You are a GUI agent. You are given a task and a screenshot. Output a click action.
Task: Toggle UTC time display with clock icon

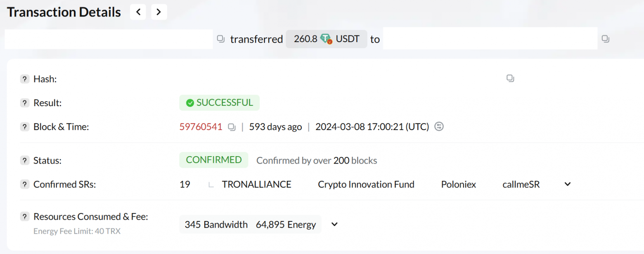[x=439, y=127]
